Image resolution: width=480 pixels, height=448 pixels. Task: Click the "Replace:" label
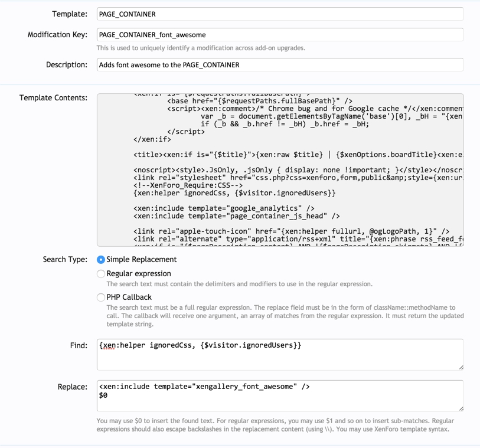(x=73, y=387)
